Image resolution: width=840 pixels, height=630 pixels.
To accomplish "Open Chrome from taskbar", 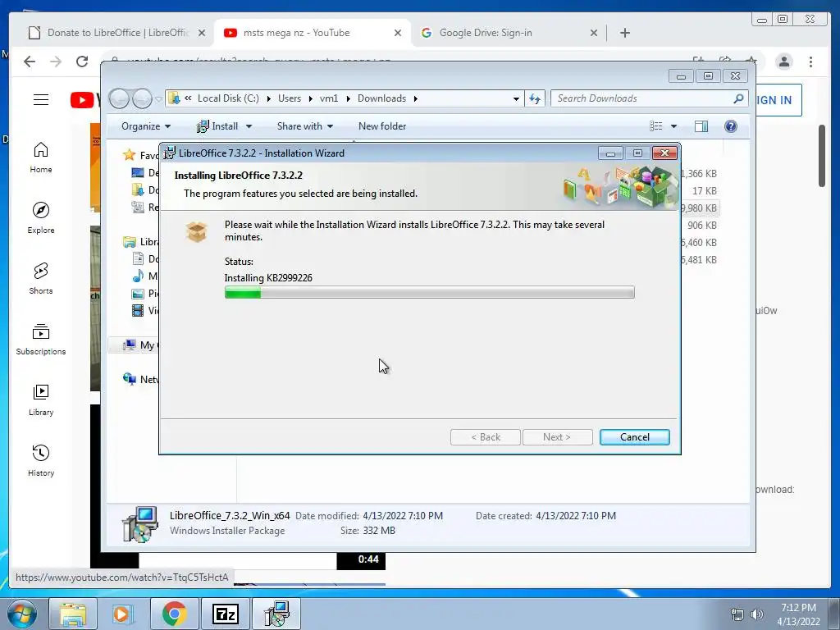I will pos(174,614).
